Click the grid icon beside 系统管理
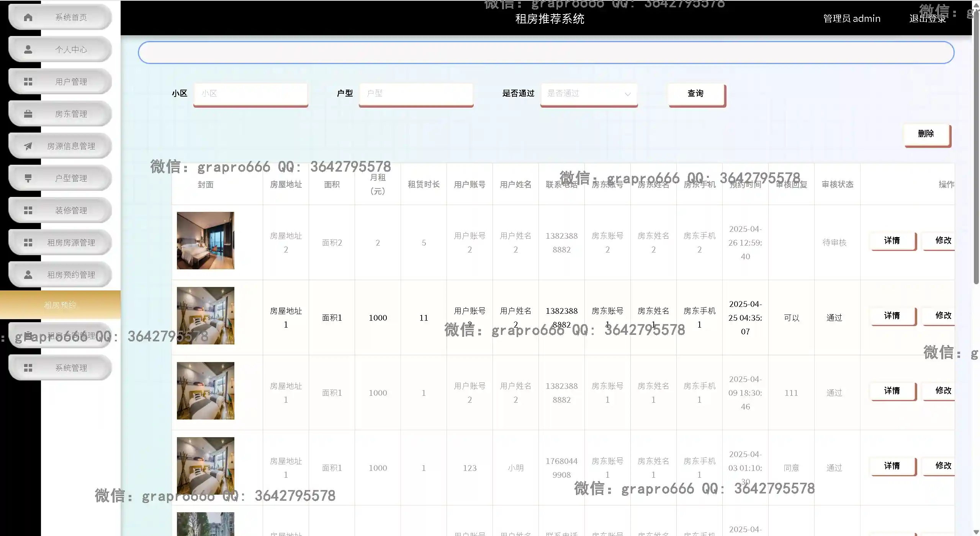Image resolution: width=980 pixels, height=536 pixels. [x=28, y=368]
